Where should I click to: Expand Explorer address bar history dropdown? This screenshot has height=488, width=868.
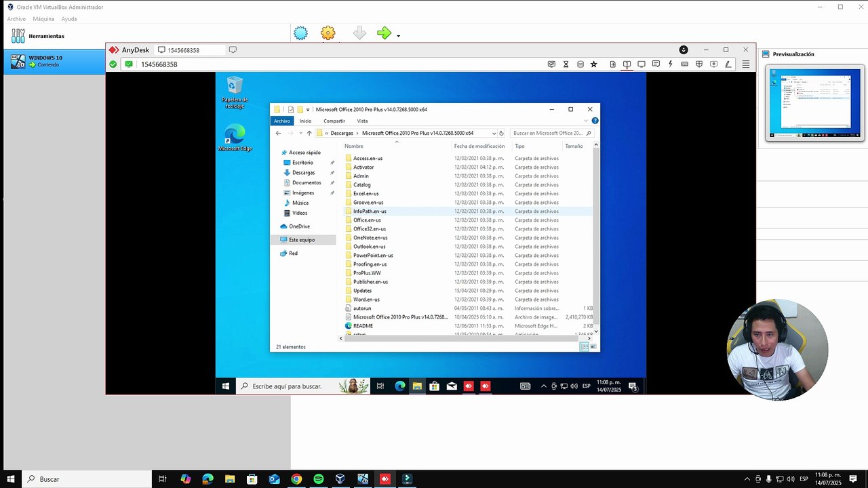[x=494, y=134]
